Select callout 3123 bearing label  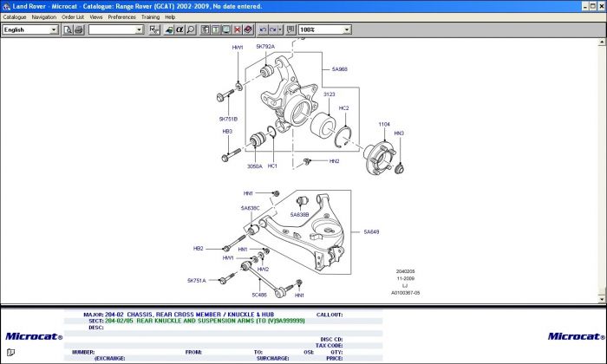pyautogui.click(x=329, y=94)
